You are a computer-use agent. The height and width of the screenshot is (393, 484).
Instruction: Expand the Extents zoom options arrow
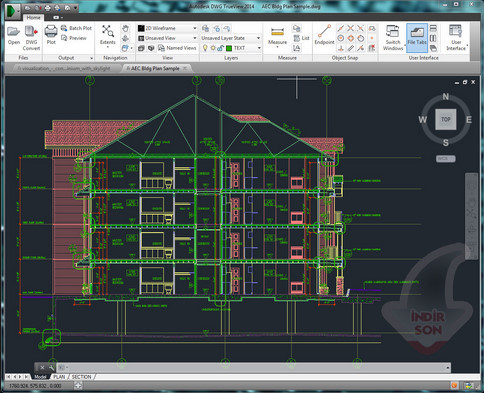(x=108, y=47)
